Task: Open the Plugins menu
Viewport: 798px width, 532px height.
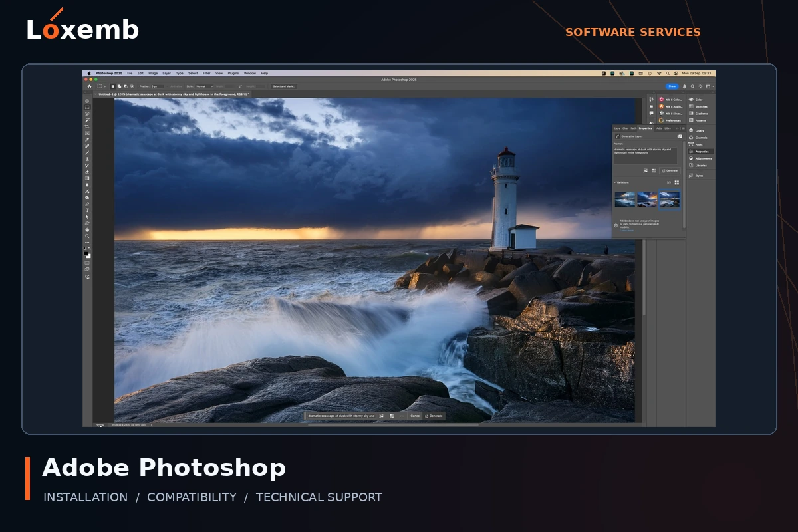Action: tap(233, 73)
